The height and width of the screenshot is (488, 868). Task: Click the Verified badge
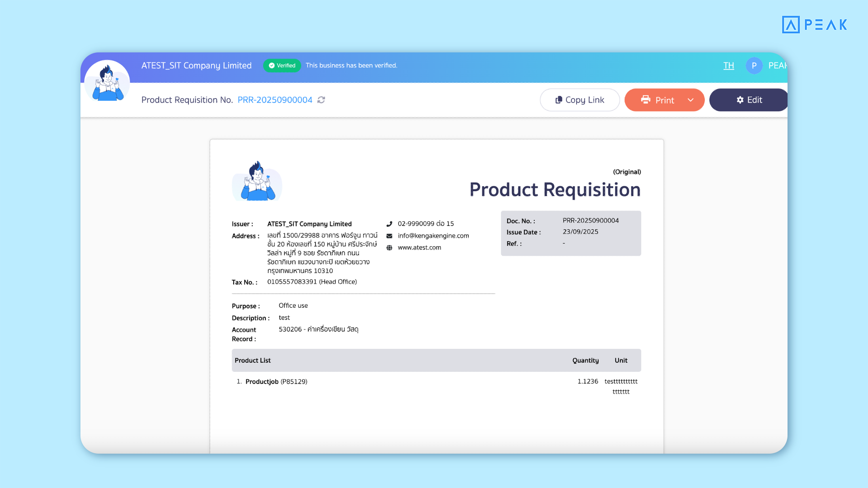pos(282,66)
